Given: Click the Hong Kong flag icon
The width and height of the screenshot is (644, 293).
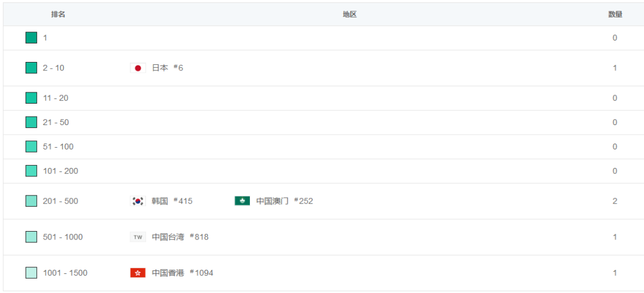Looking at the screenshot, I should tap(138, 273).
